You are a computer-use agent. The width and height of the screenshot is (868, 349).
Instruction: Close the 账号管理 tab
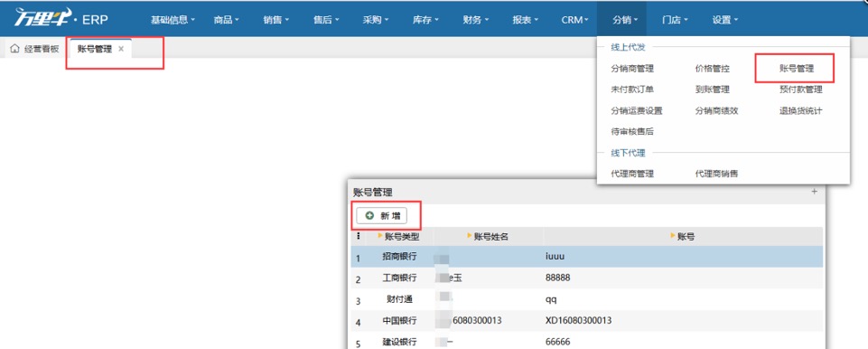[121, 49]
